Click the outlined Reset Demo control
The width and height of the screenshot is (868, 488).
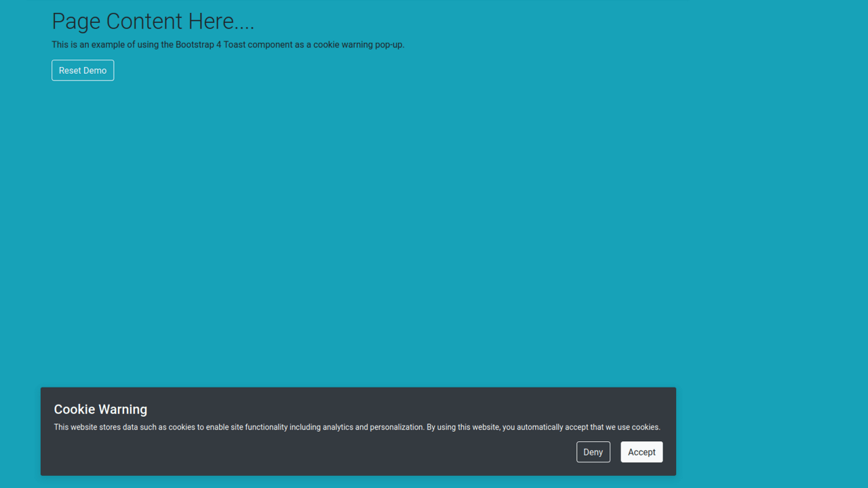click(x=83, y=70)
